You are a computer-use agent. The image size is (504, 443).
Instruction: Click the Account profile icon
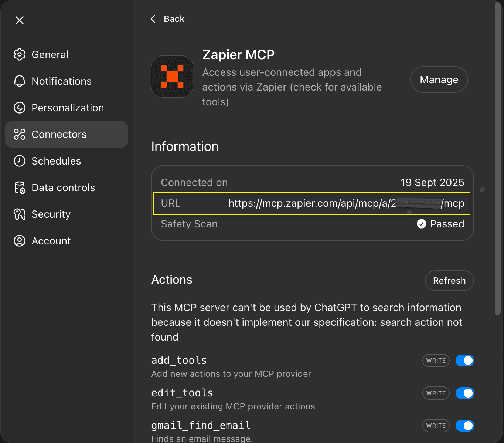click(x=20, y=241)
